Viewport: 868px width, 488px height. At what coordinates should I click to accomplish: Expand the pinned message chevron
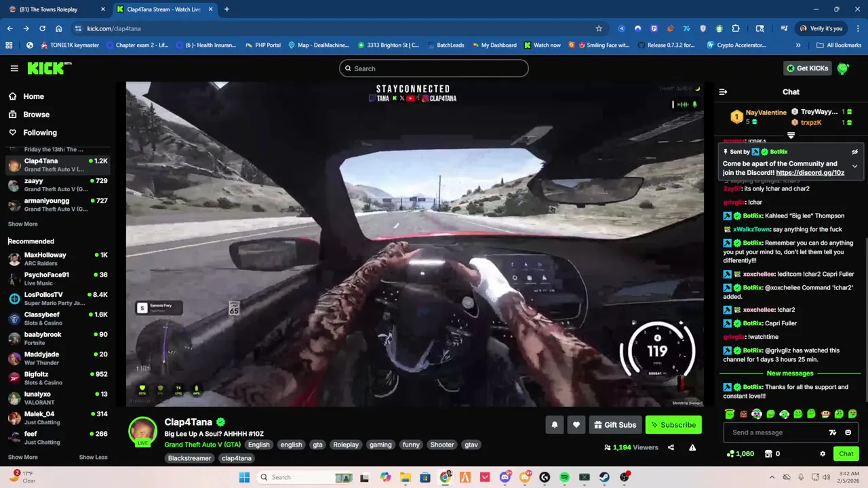[854, 166]
